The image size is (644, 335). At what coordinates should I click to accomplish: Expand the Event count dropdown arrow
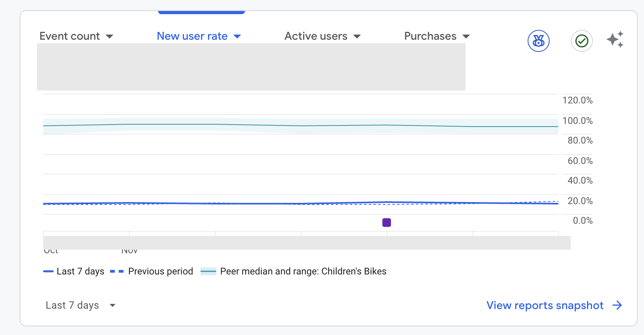pos(110,37)
